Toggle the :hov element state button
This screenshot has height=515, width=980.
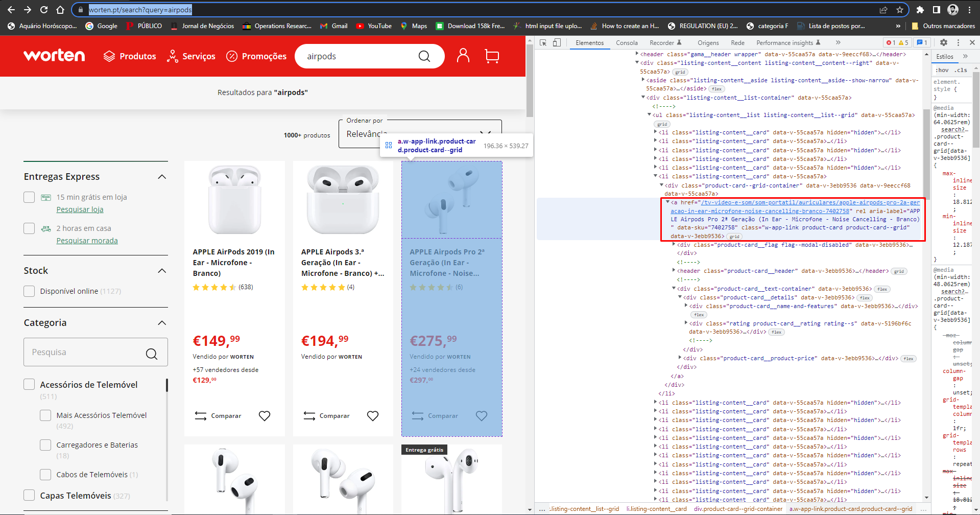942,70
